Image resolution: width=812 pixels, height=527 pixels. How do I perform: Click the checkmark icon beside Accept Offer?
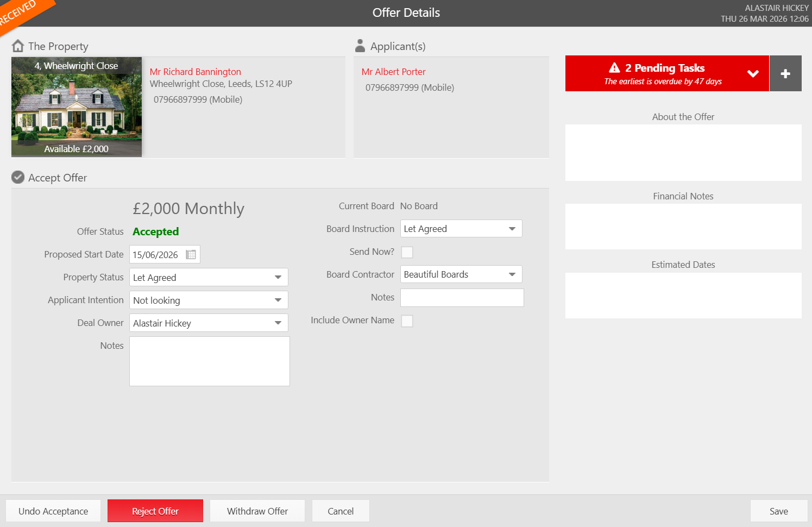point(18,177)
